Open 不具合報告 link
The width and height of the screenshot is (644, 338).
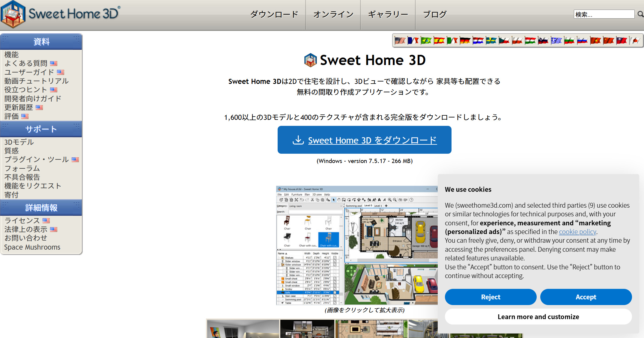click(22, 177)
